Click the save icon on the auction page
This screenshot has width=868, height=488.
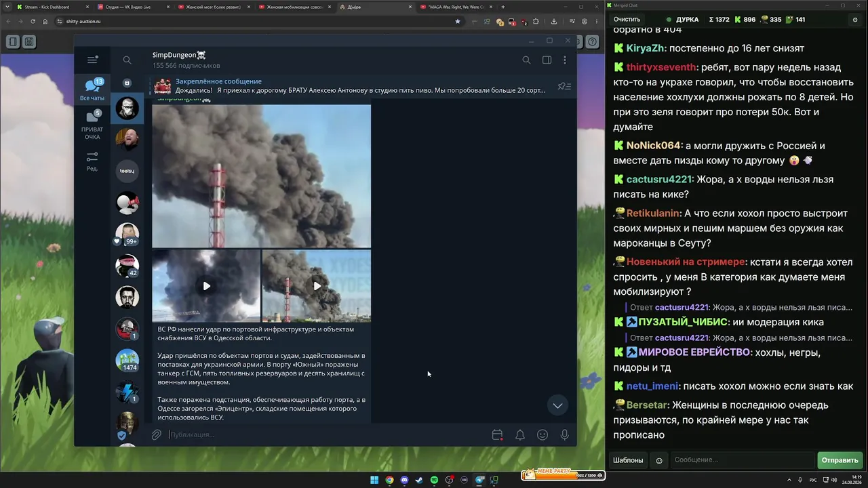click(x=29, y=42)
